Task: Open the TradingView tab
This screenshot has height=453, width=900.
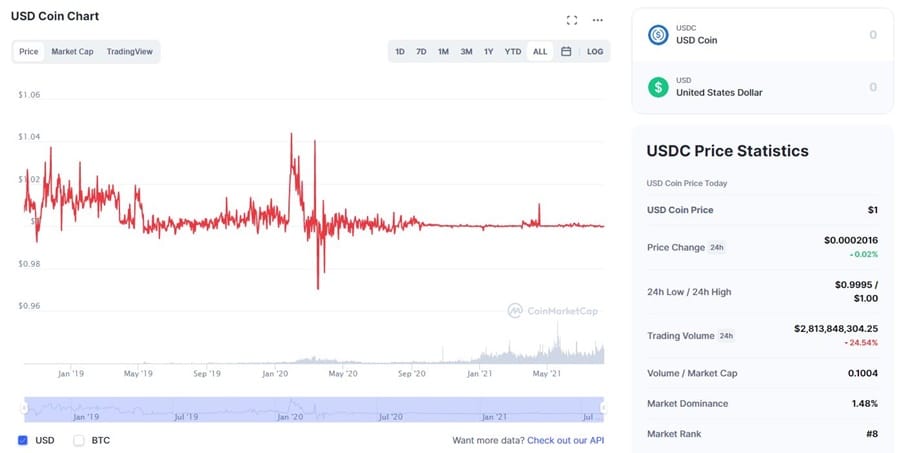Action: [130, 51]
